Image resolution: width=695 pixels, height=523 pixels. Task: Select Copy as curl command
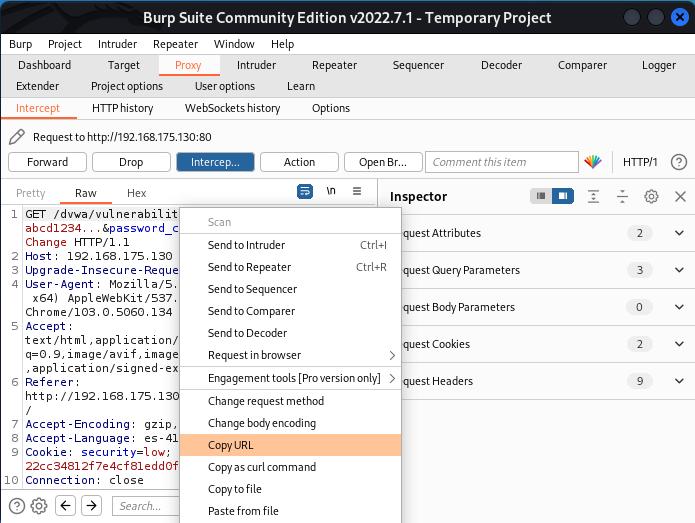tap(291, 467)
